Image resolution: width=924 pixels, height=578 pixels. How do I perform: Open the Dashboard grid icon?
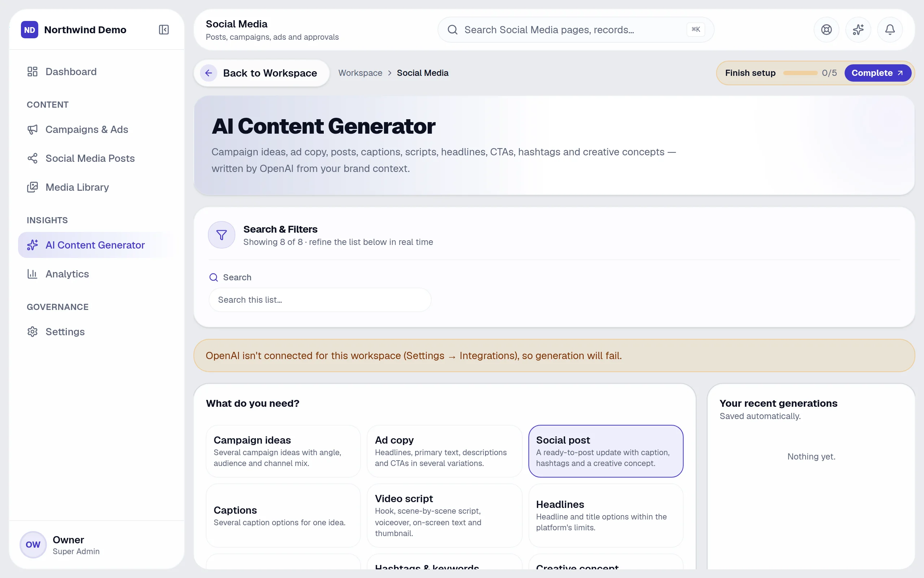pos(32,72)
